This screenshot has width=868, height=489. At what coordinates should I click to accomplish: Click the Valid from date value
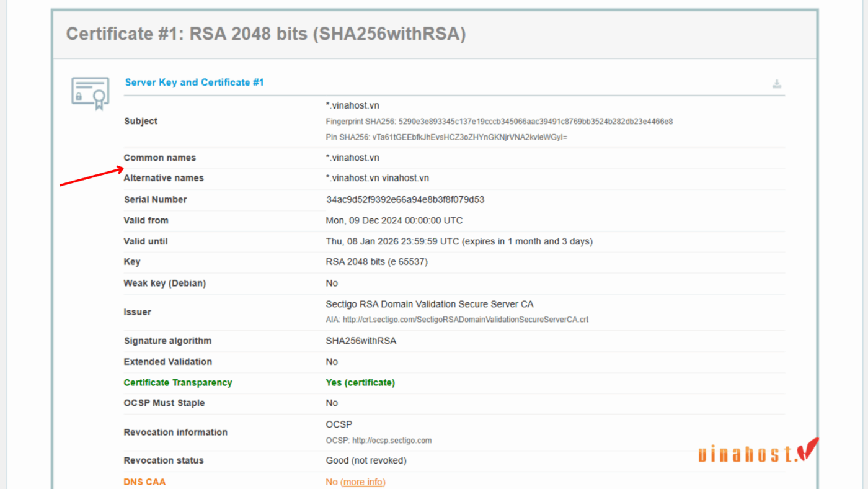point(394,221)
